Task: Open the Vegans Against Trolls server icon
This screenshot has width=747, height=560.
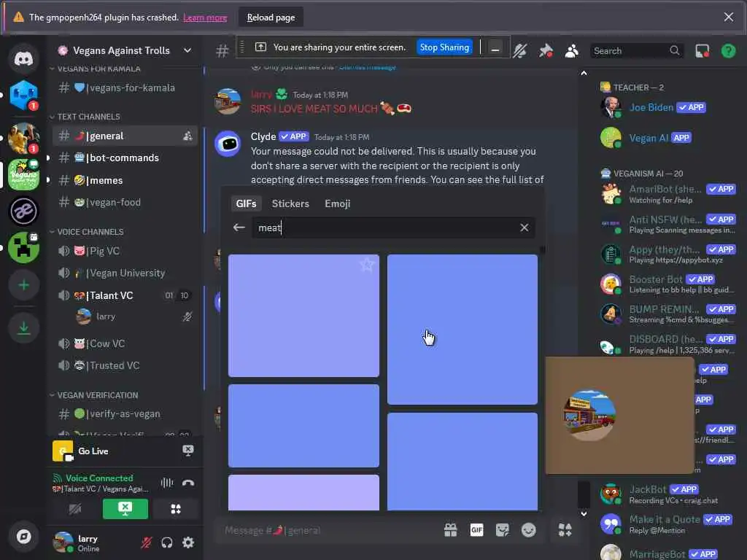Action: pyautogui.click(x=23, y=175)
